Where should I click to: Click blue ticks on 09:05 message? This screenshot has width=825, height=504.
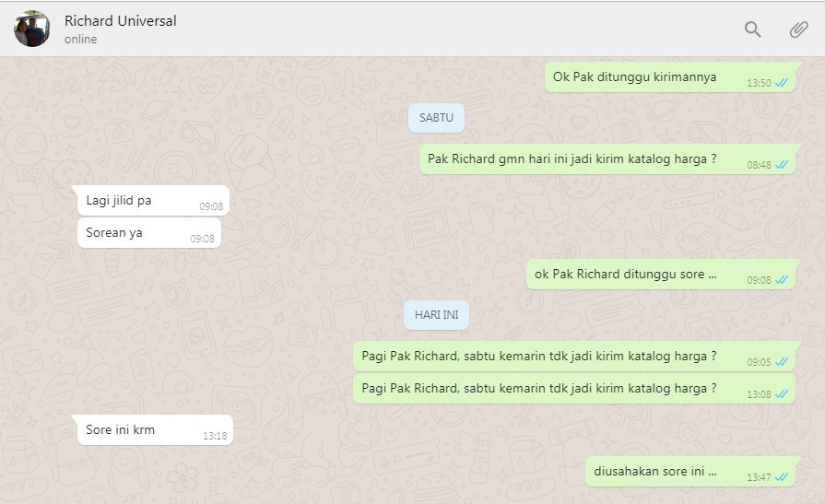(x=782, y=362)
